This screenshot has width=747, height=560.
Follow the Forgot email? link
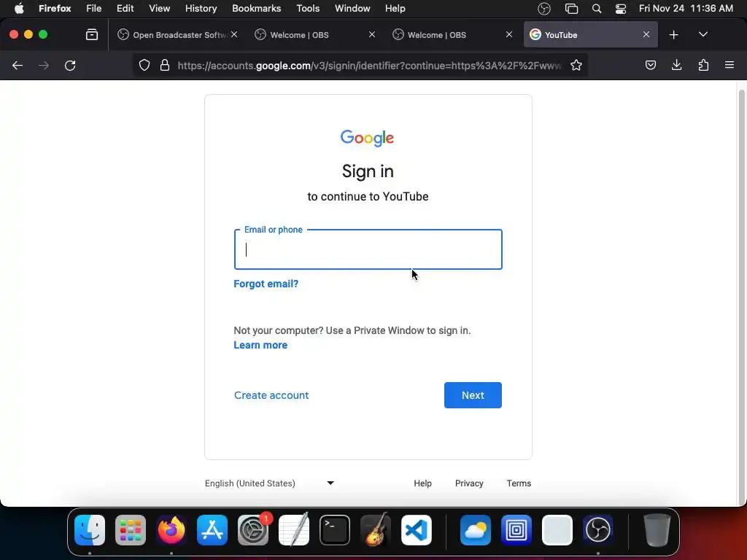point(266,284)
